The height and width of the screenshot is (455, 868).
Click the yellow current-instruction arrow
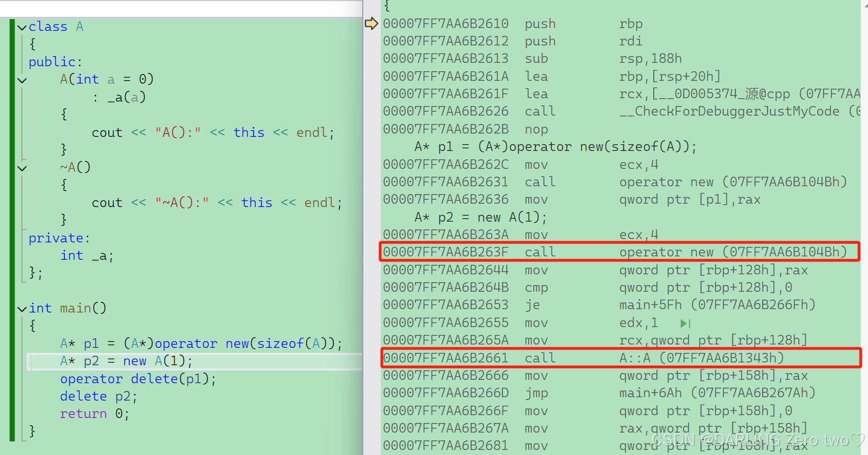[x=371, y=24]
